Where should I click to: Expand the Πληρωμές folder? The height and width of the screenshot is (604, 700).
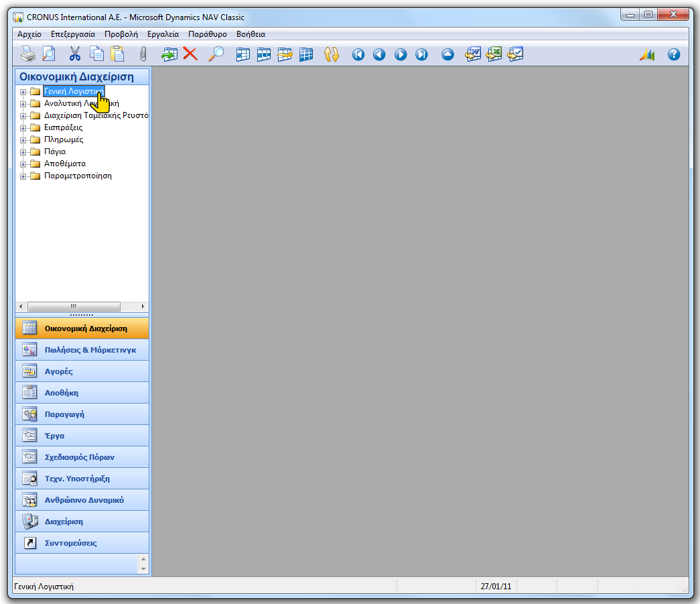pyautogui.click(x=23, y=140)
